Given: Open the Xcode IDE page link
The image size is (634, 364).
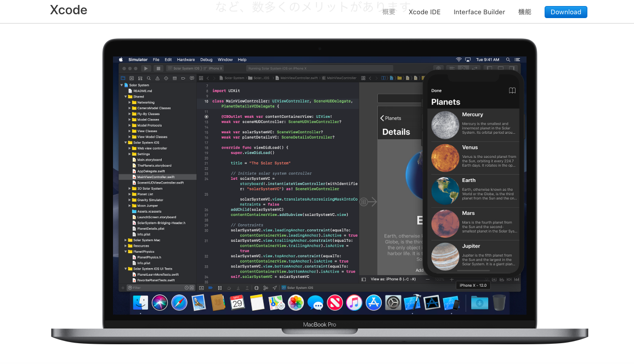Looking at the screenshot, I should pos(424,12).
